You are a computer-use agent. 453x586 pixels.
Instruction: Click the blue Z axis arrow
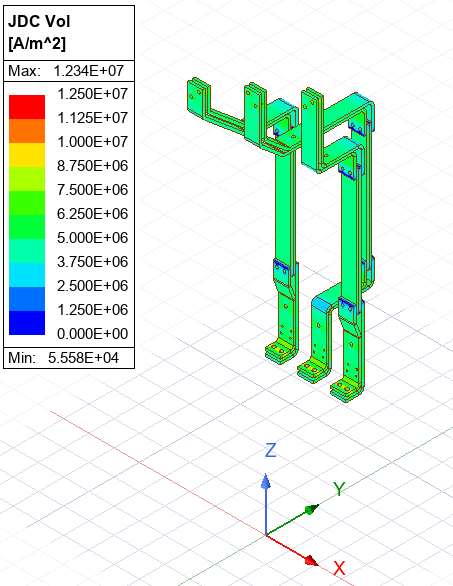pyautogui.click(x=266, y=481)
